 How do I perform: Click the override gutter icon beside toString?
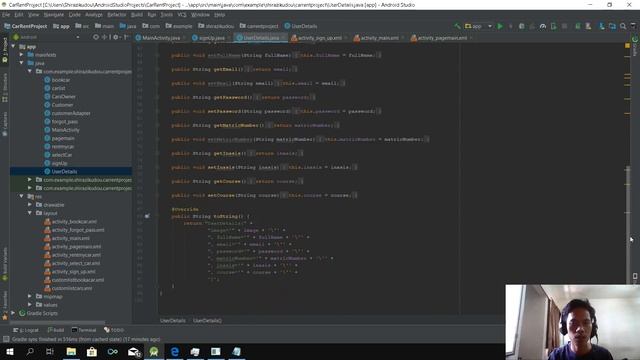click(x=147, y=216)
